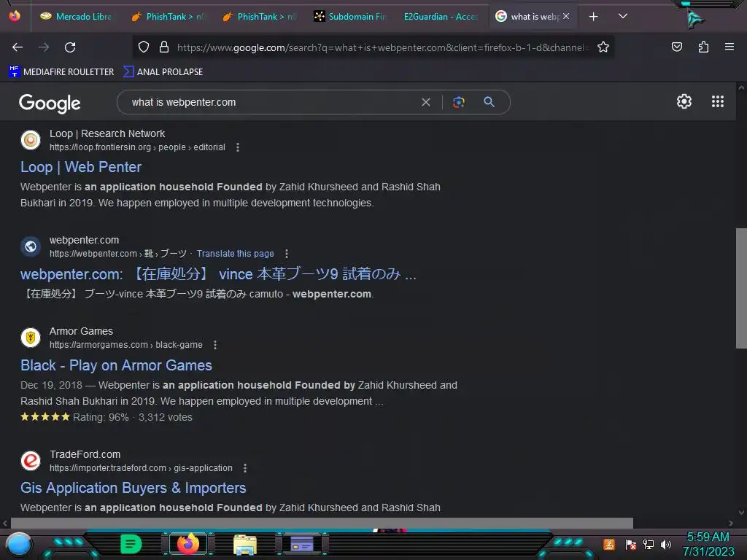This screenshot has height=560, width=747.
Task: Click the Loop Research Network favicon
Action: [x=31, y=140]
